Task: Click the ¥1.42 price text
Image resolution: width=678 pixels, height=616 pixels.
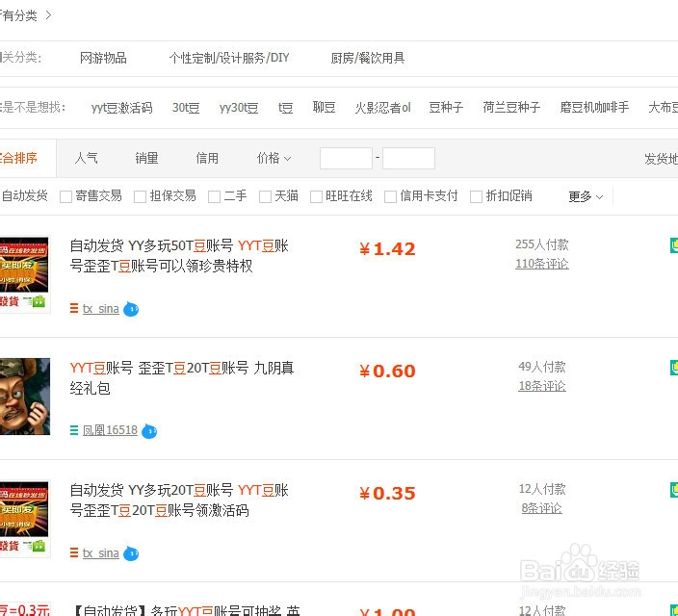Action: point(387,249)
